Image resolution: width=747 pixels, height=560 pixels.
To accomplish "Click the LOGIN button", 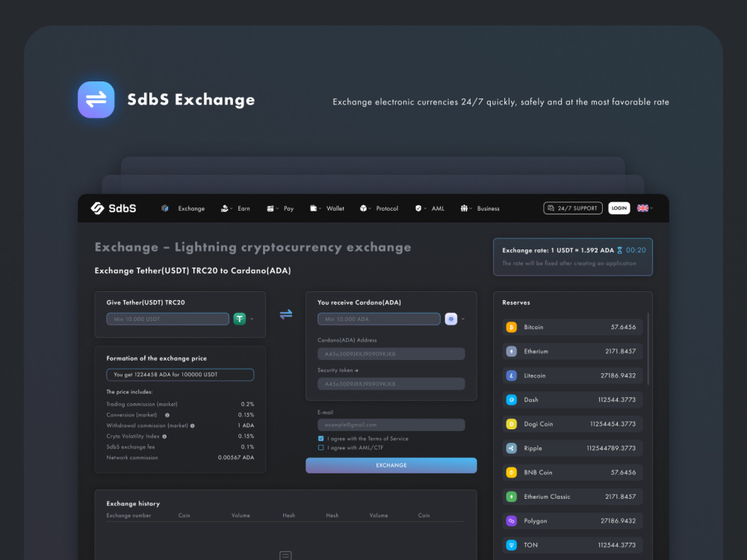I will [619, 208].
